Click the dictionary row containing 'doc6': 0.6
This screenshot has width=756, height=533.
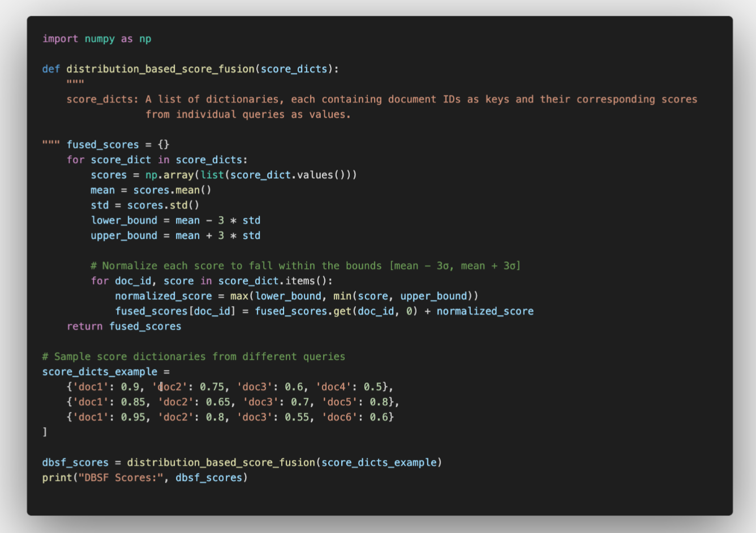tap(230, 417)
